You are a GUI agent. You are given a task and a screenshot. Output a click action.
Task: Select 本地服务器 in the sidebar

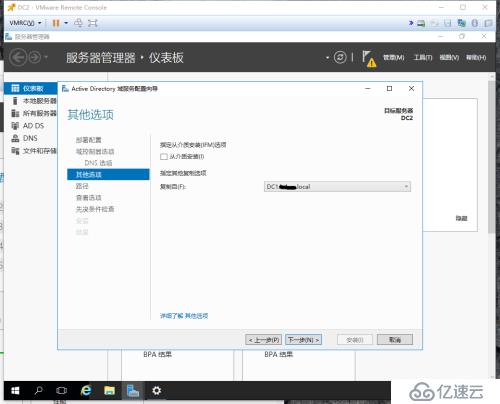click(x=31, y=101)
